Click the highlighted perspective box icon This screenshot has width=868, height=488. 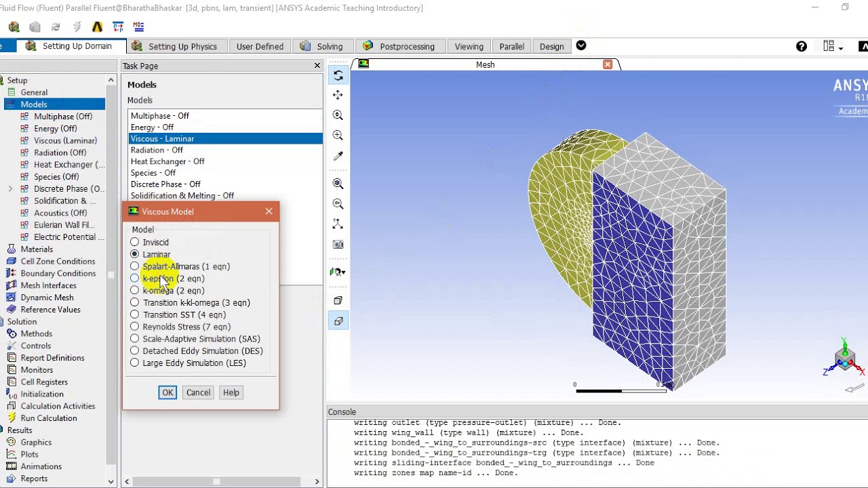[338, 321]
